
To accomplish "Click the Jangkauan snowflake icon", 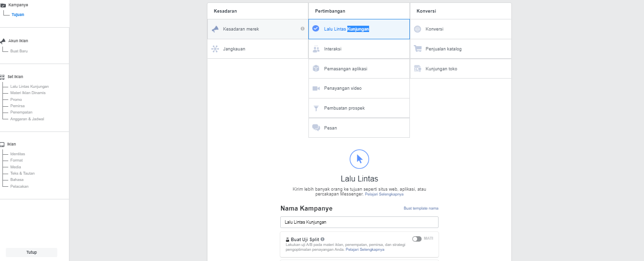I will tap(215, 49).
